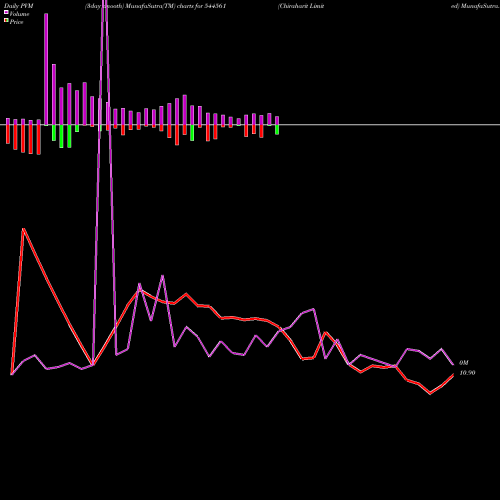Click the red-green Price legend swatch
Image resolution: width=500 pixels, height=500 pixels.
(x=6, y=21)
